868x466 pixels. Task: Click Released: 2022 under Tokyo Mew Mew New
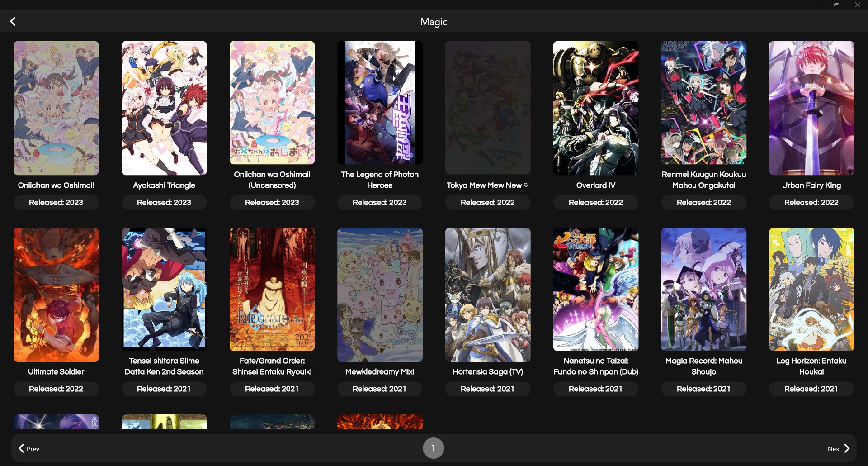pos(488,203)
